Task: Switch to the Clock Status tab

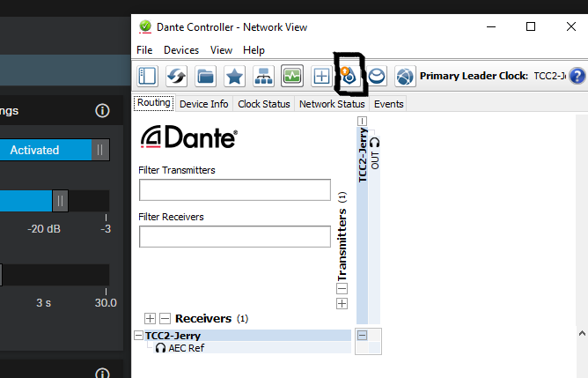Action: [x=264, y=104]
